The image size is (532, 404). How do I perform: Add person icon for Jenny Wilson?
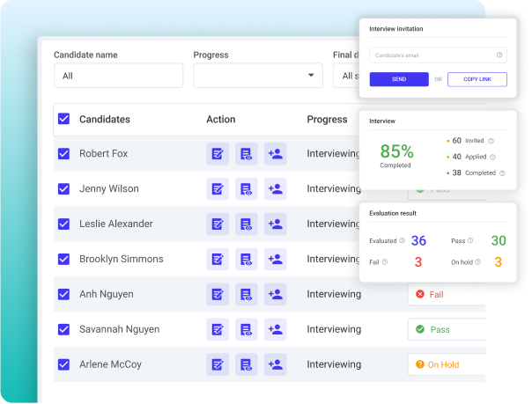[275, 188]
